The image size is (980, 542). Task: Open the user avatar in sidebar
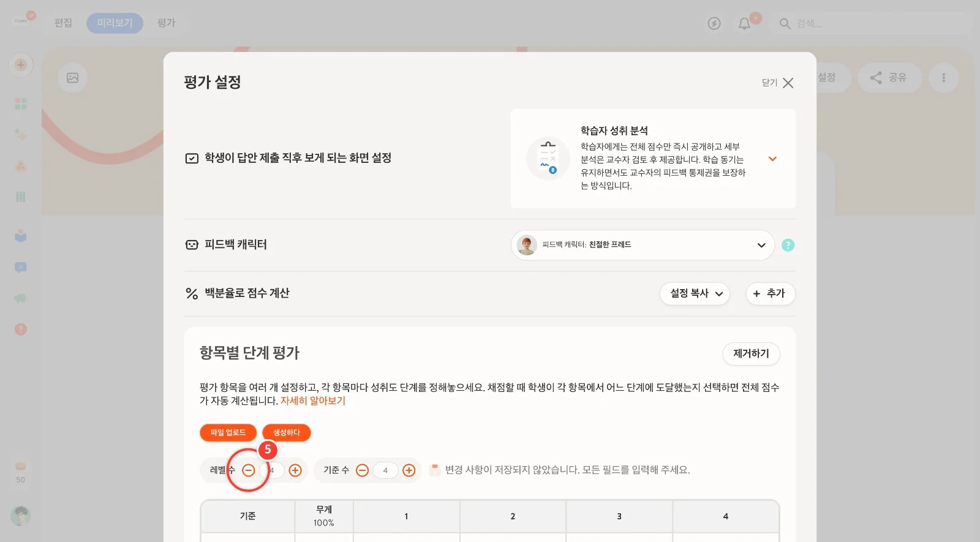point(21,516)
